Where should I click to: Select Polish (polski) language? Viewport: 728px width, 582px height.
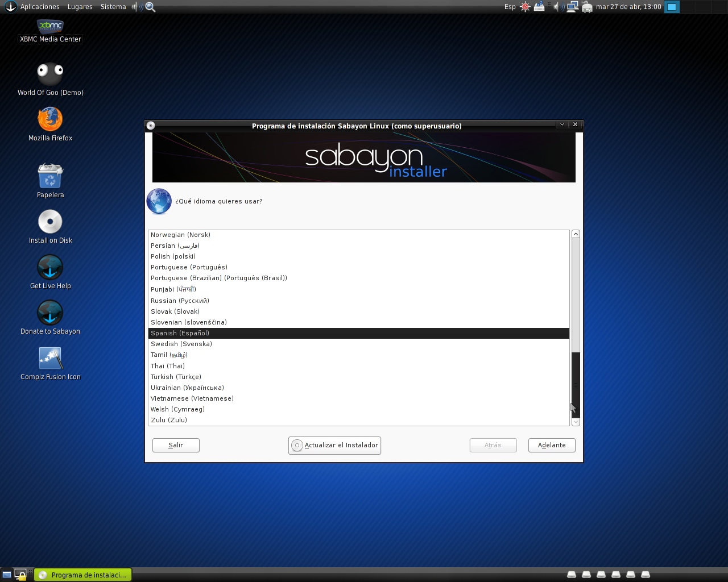pos(359,256)
